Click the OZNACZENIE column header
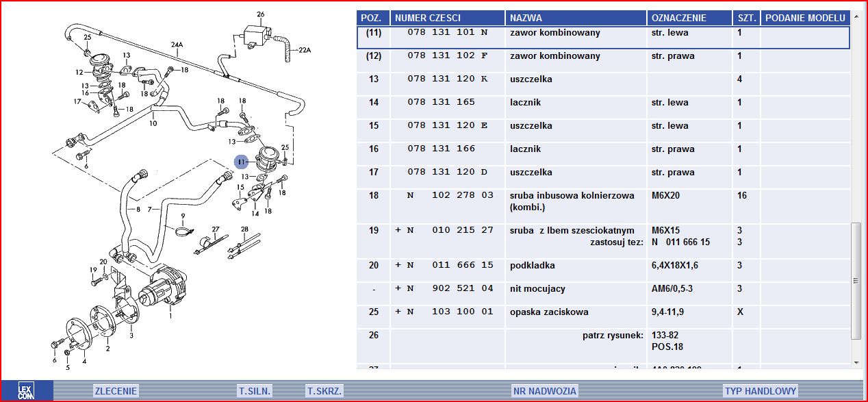This screenshot has width=868, height=402. [x=689, y=18]
